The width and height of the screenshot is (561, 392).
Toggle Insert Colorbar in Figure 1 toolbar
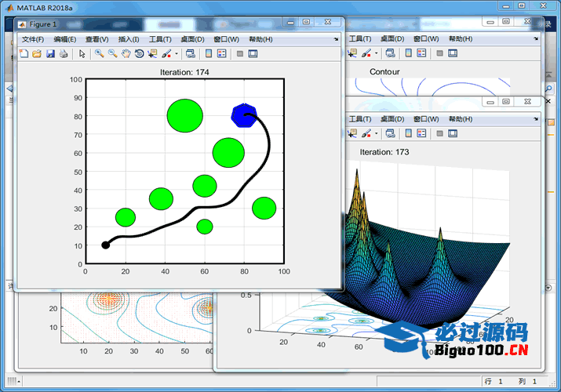(x=209, y=53)
